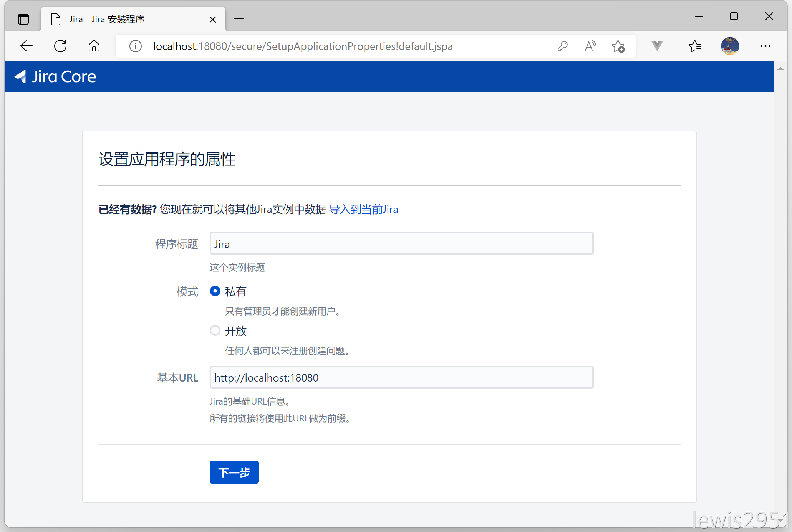
Task: Click the Jira Core logo
Action: tap(55, 77)
